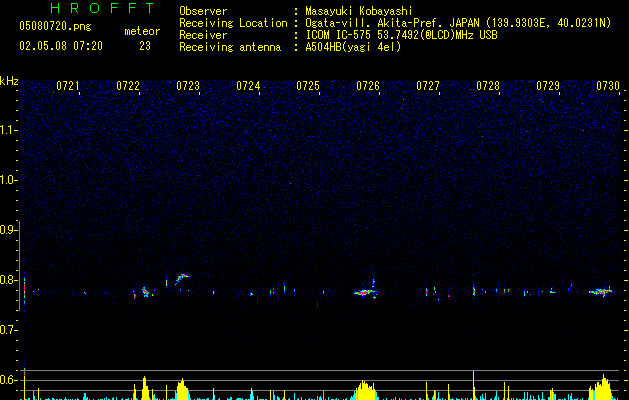Image resolution: width=629 pixels, height=400 pixels.
Task: Click the 0727 time marker
Action: pos(428,86)
